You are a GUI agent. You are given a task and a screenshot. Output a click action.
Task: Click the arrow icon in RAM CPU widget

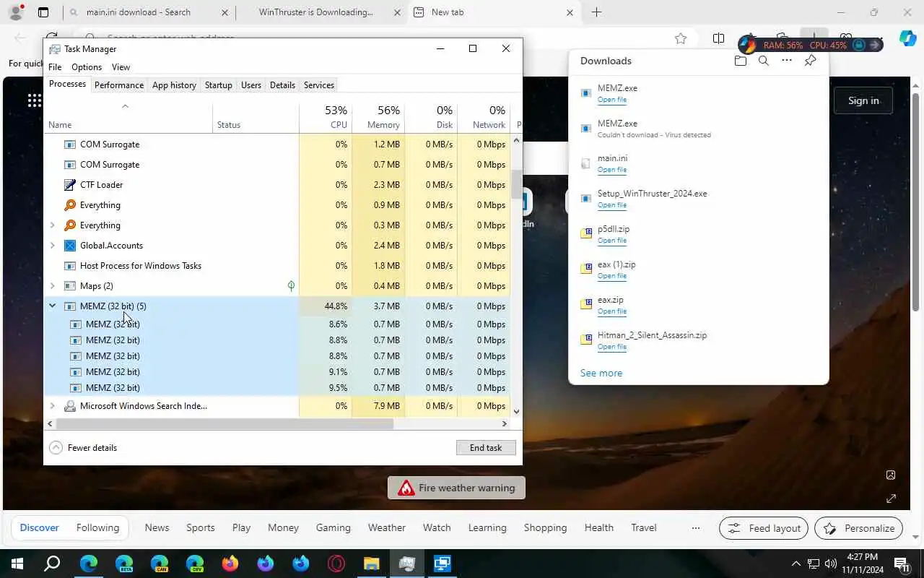click(875, 45)
